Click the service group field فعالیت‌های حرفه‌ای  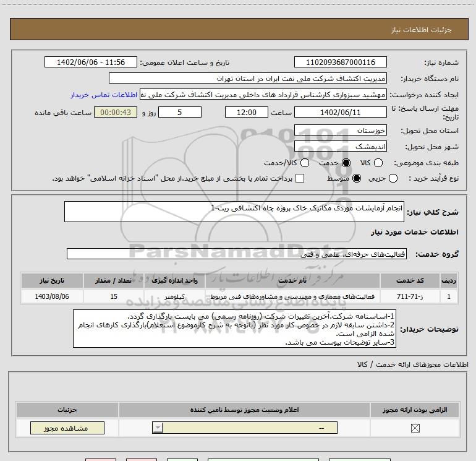237,254
